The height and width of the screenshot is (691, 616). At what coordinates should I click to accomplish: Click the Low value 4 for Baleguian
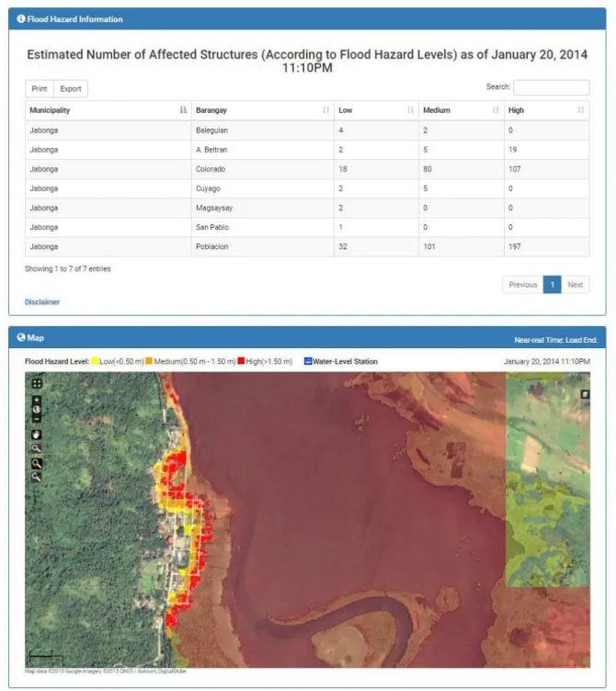tap(341, 130)
